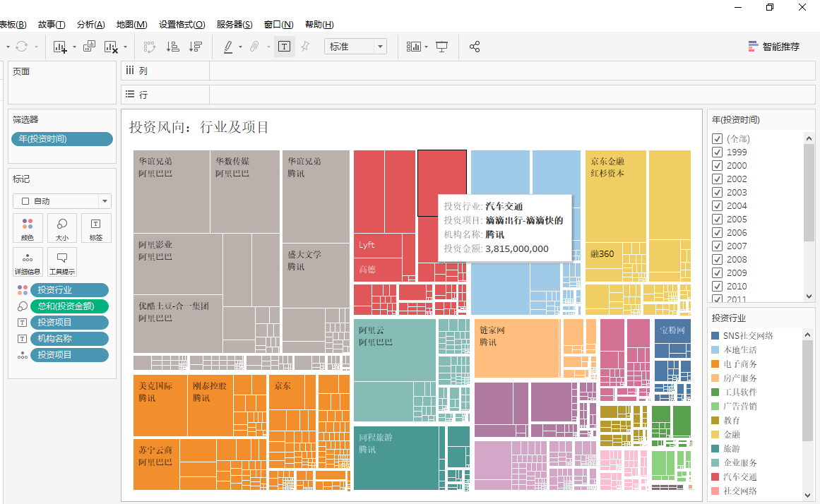Uncheck the 2007 year checkbox
Image resolution: width=820 pixels, height=504 pixels.
click(717, 246)
